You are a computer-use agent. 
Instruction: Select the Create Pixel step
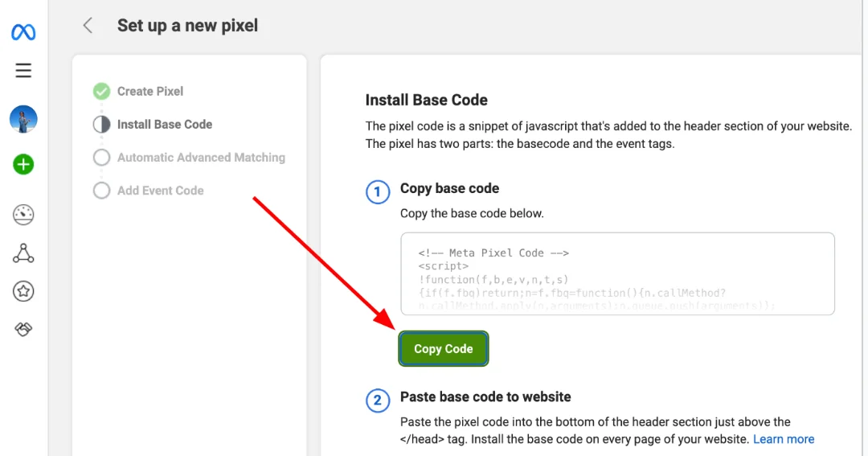[x=150, y=92]
